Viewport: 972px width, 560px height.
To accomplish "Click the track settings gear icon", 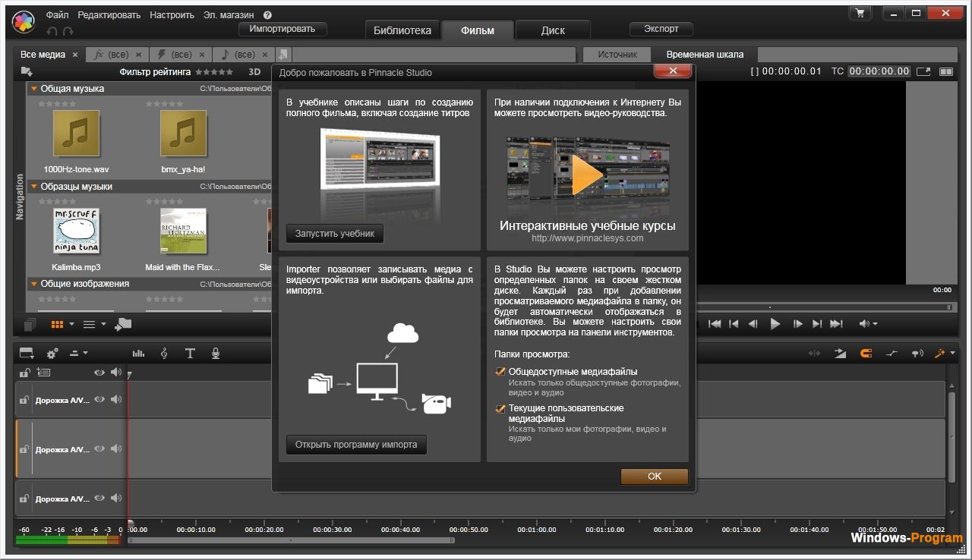I will (x=50, y=353).
